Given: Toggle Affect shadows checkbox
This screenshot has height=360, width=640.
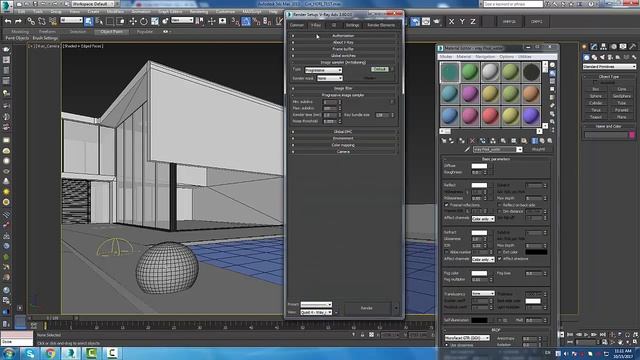Looking at the screenshot, I should coord(500,258).
